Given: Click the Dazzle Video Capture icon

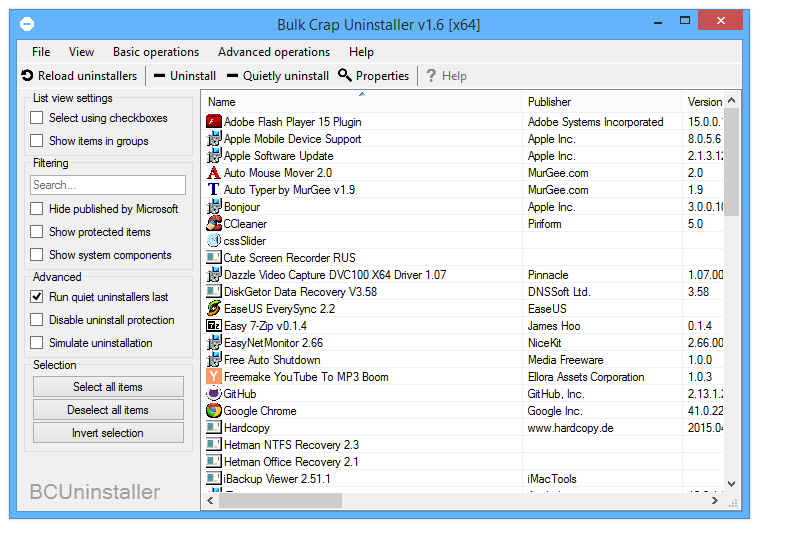Looking at the screenshot, I should point(214,275).
